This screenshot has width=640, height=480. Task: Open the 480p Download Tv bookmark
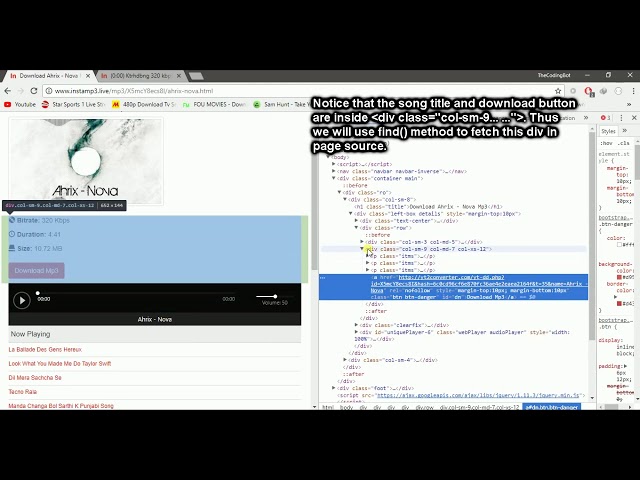(144, 104)
